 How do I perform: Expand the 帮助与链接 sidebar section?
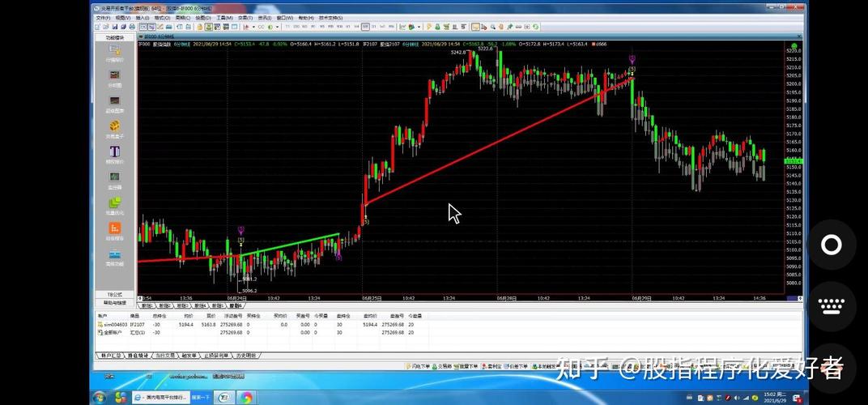coord(114,302)
